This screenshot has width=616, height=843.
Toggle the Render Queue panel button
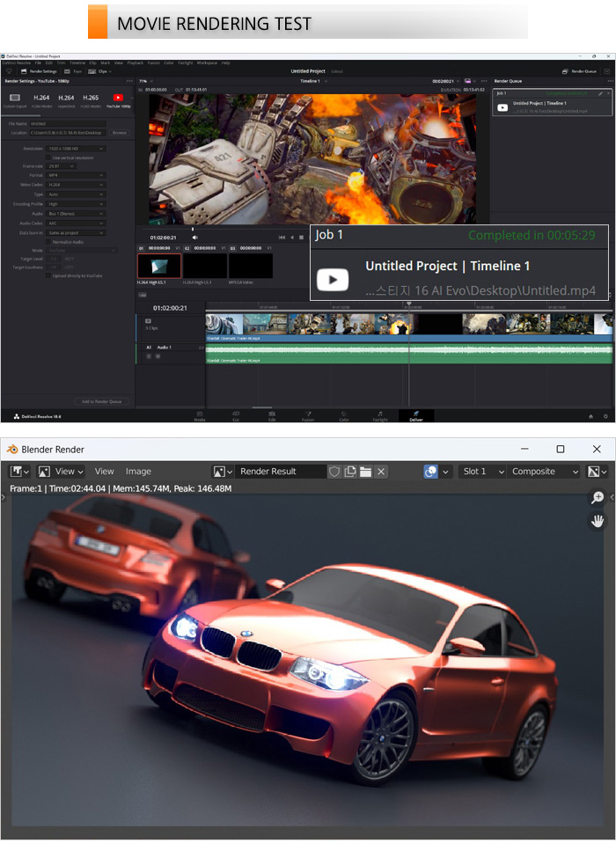tap(579, 71)
